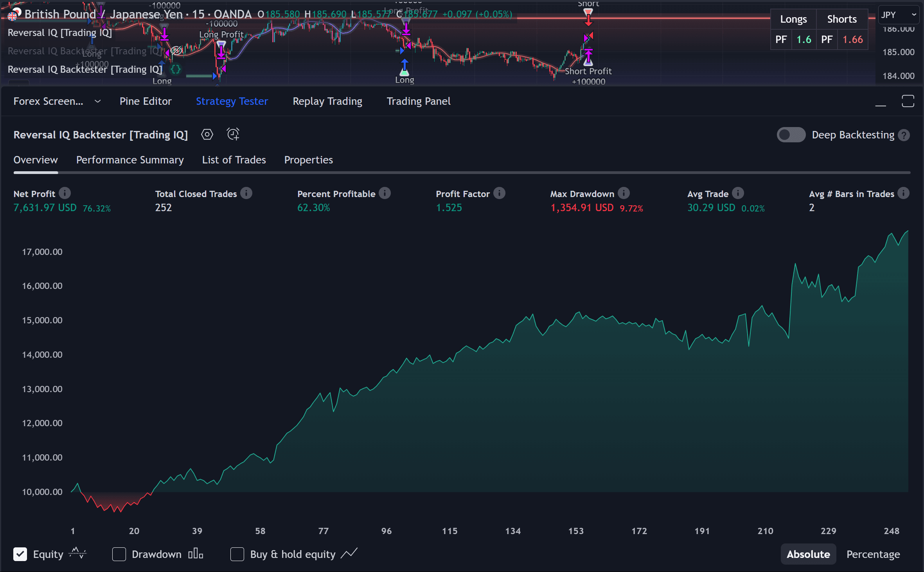Open the Forex Screener tab
The height and width of the screenshot is (572, 924).
(48, 101)
